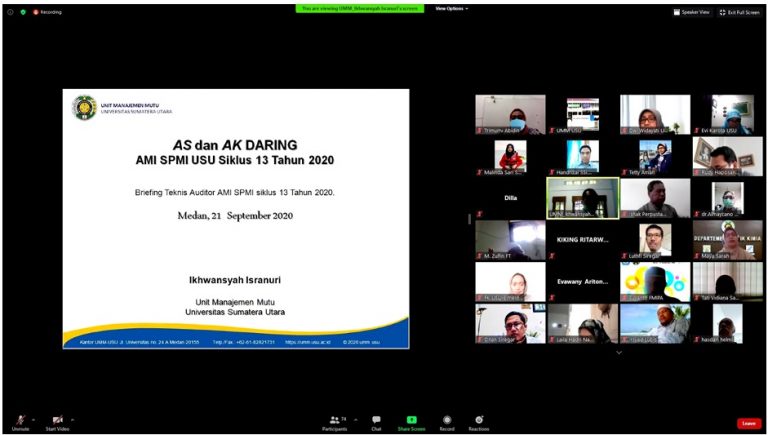Open the Participants panel

tap(335, 422)
